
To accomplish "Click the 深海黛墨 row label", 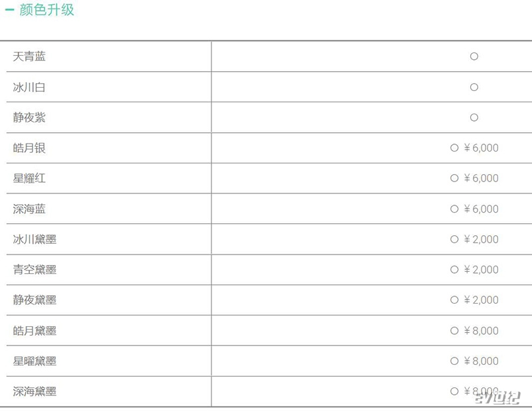I will click(35, 391).
